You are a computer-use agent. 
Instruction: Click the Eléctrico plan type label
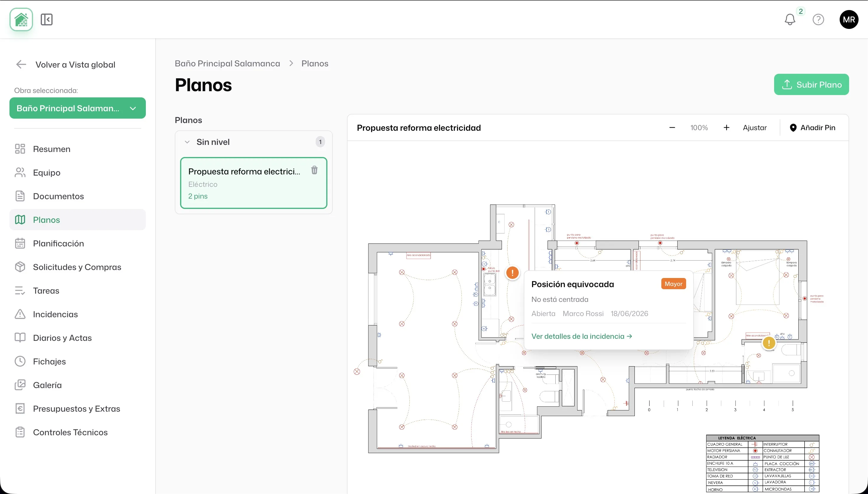pyautogui.click(x=203, y=184)
